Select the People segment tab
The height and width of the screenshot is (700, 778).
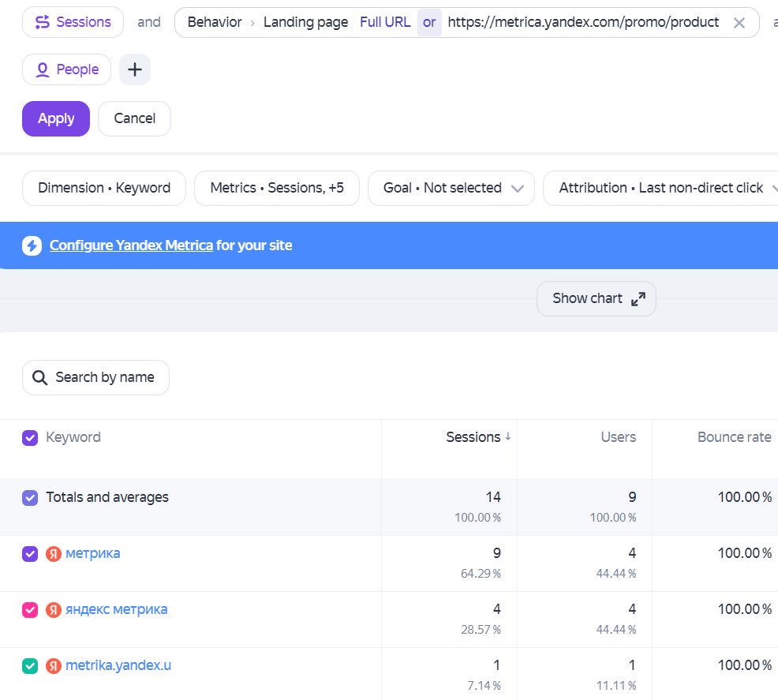[66, 69]
